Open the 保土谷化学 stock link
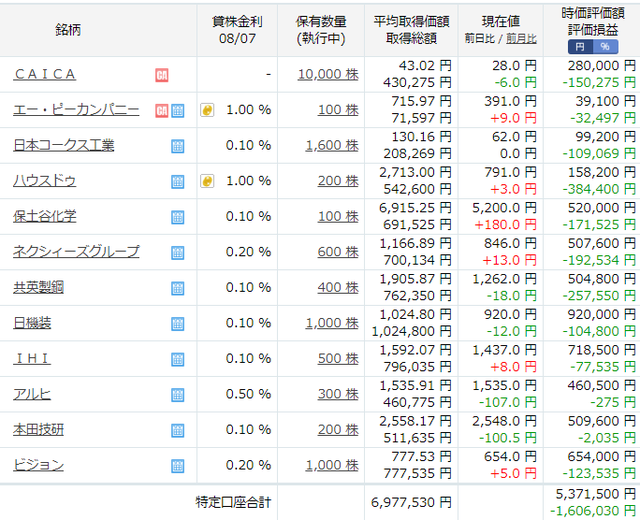This screenshot has width=640, height=520. pyautogui.click(x=44, y=216)
